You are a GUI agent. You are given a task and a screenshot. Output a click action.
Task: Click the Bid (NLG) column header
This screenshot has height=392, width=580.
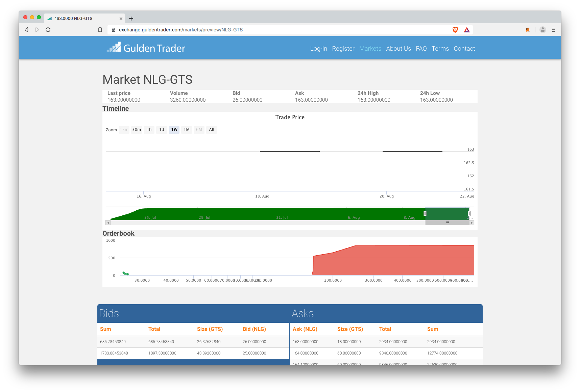[254, 329]
